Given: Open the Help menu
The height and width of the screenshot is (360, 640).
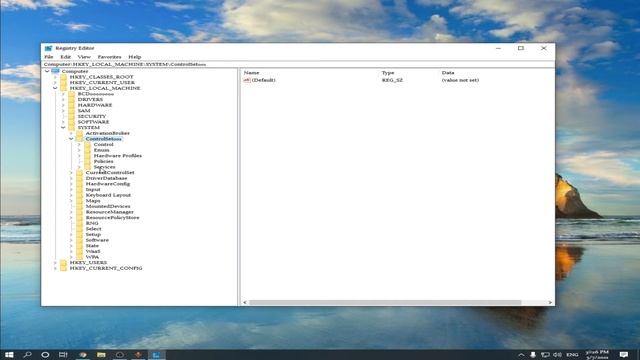Looking at the screenshot, I should point(135,57).
